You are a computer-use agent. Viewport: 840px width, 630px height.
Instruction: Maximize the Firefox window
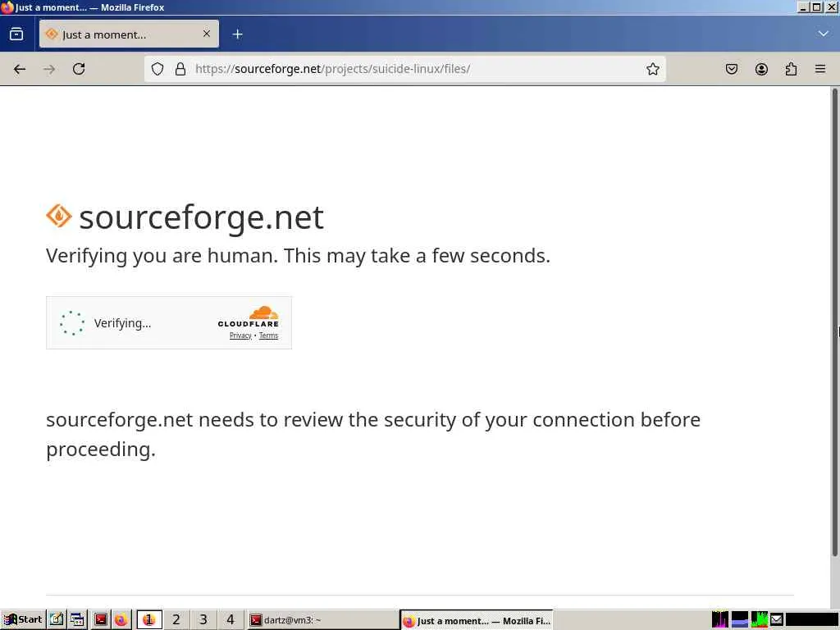pyautogui.click(x=816, y=7)
